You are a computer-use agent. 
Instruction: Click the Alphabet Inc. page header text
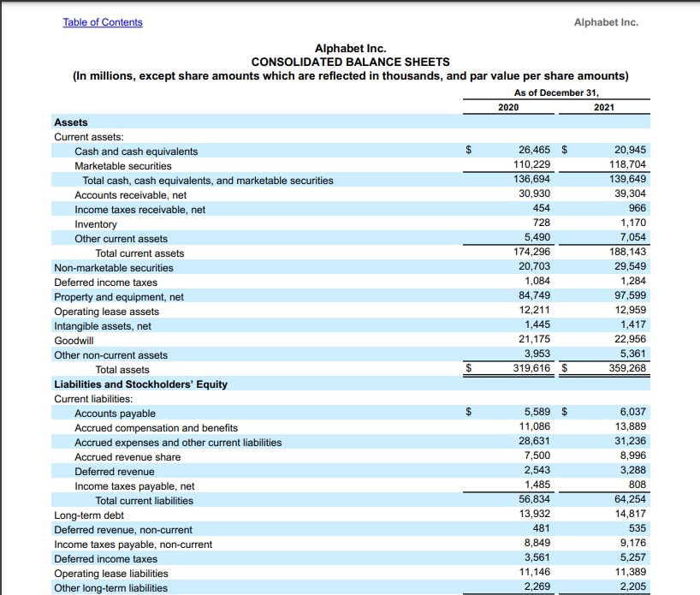click(606, 22)
